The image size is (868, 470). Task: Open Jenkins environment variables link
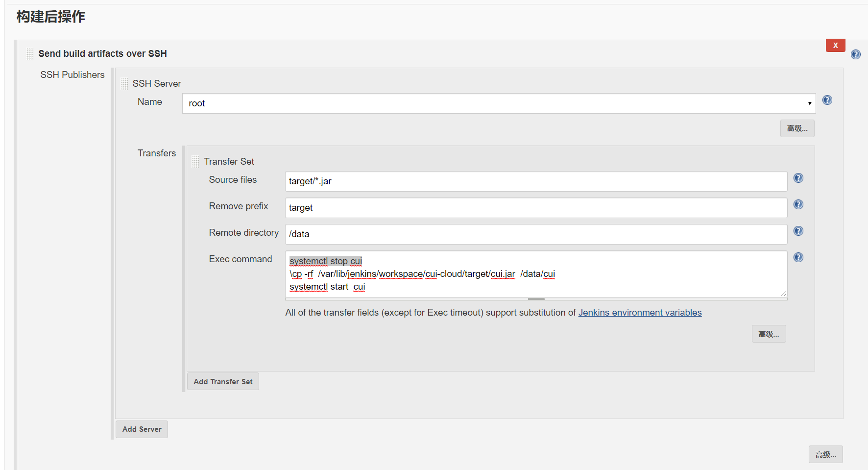(x=640, y=313)
